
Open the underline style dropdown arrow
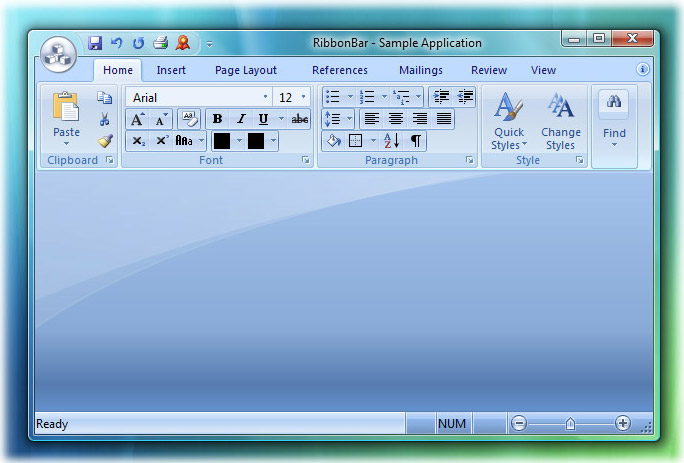[x=281, y=119]
